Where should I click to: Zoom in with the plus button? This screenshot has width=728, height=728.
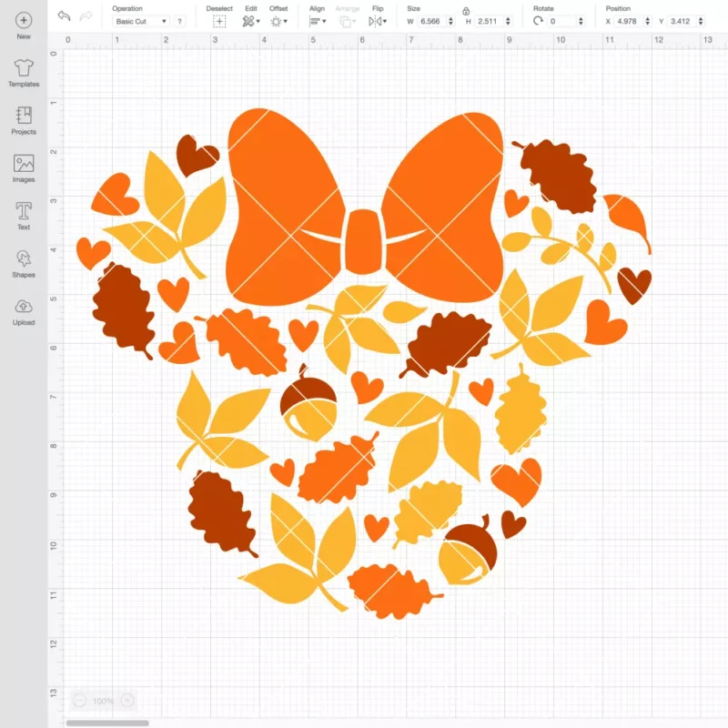[127, 701]
